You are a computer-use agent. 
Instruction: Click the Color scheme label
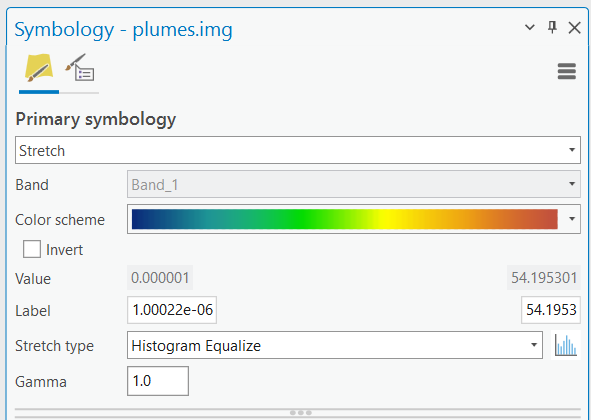tap(60, 220)
